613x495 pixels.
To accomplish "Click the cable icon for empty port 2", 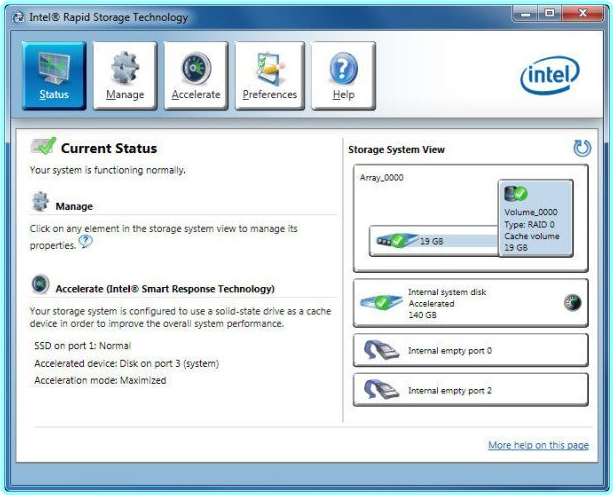I will [381, 389].
